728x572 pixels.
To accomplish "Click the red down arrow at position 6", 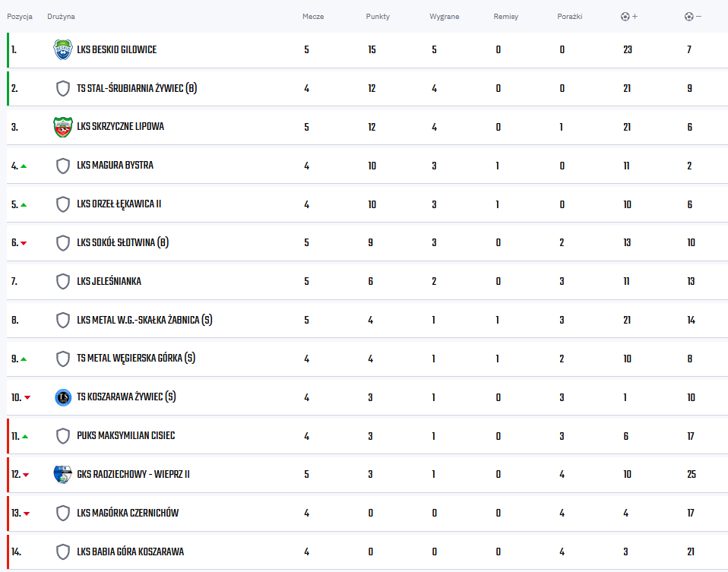I will [x=24, y=243].
